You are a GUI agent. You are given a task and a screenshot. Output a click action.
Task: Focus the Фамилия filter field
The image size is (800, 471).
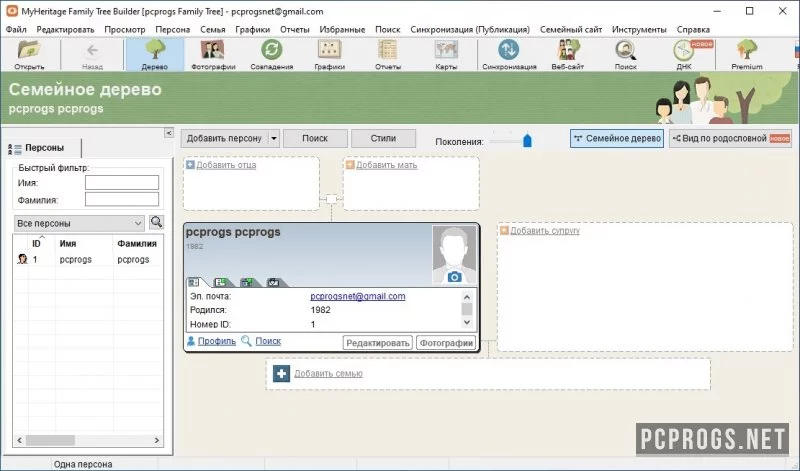pos(122,200)
